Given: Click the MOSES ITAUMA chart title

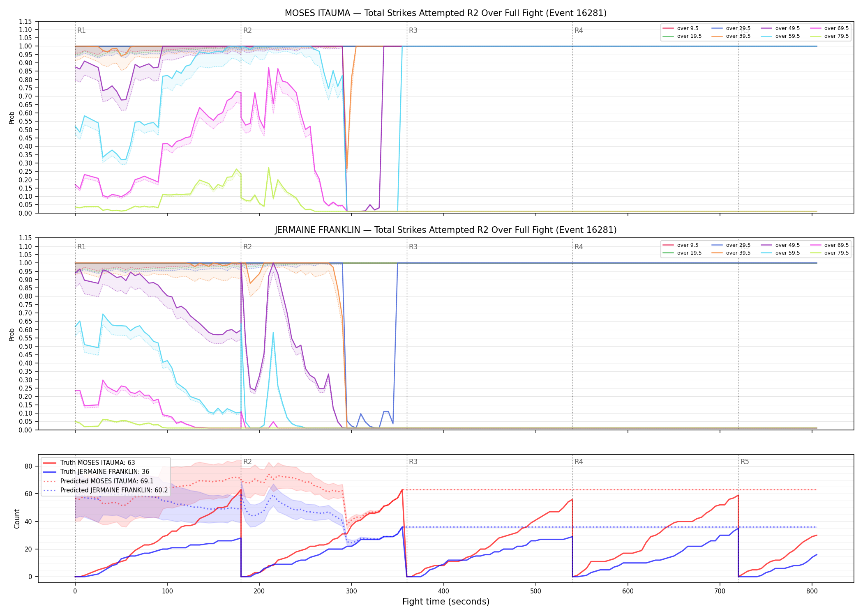Looking at the screenshot, I should tap(445, 13).
